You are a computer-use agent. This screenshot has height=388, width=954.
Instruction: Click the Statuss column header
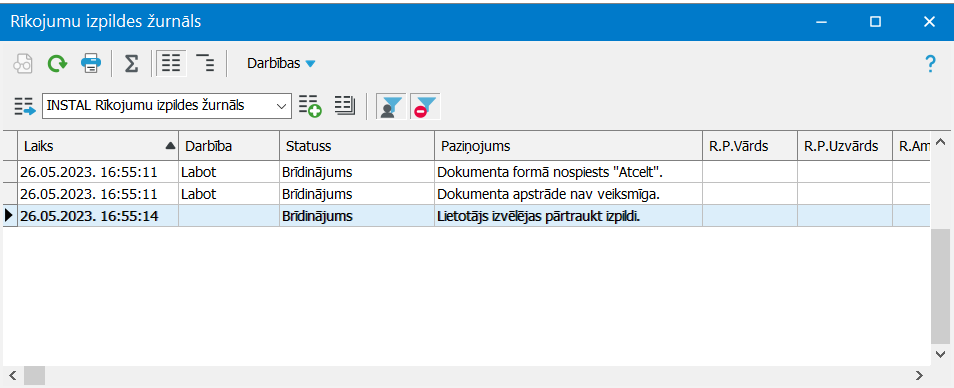tap(357, 146)
